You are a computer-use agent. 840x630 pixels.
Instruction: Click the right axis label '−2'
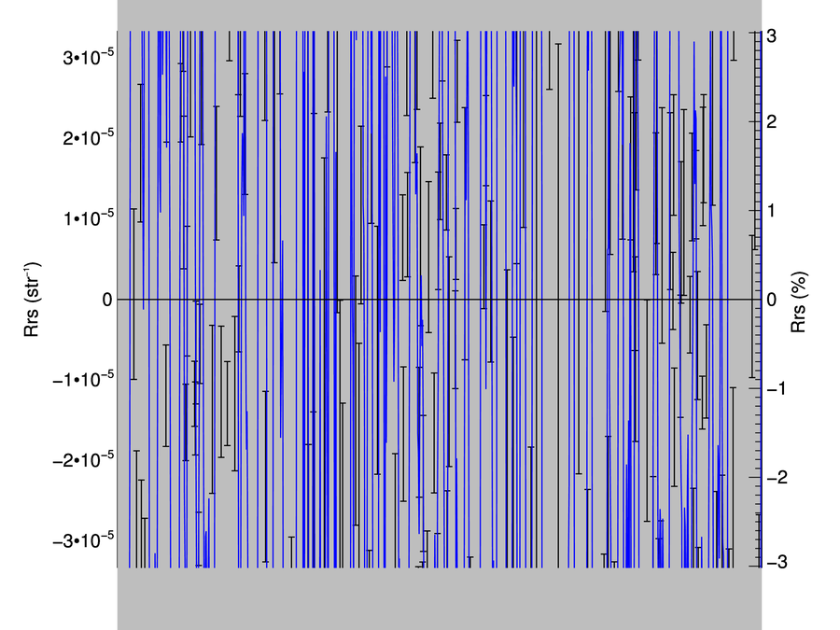click(x=777, y=477)
